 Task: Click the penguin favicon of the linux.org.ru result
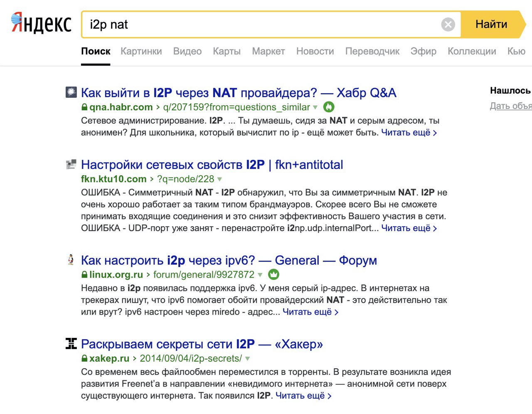pyautogui.click(x=71, y=259)
